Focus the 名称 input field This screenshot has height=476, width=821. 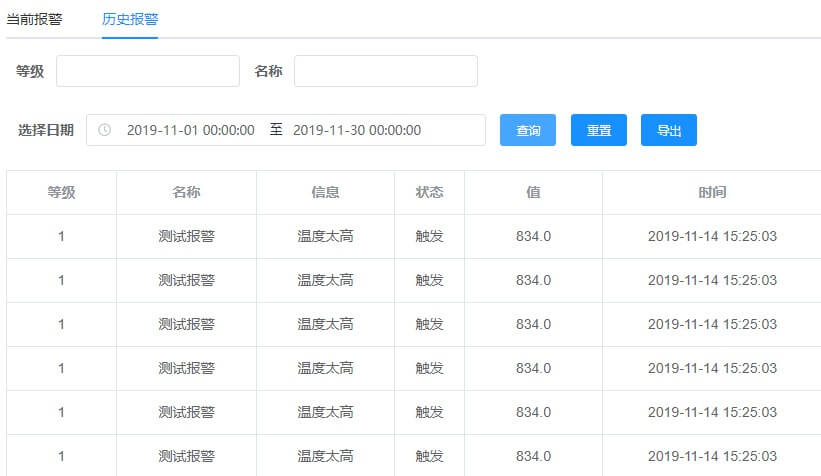click(386, 71)
